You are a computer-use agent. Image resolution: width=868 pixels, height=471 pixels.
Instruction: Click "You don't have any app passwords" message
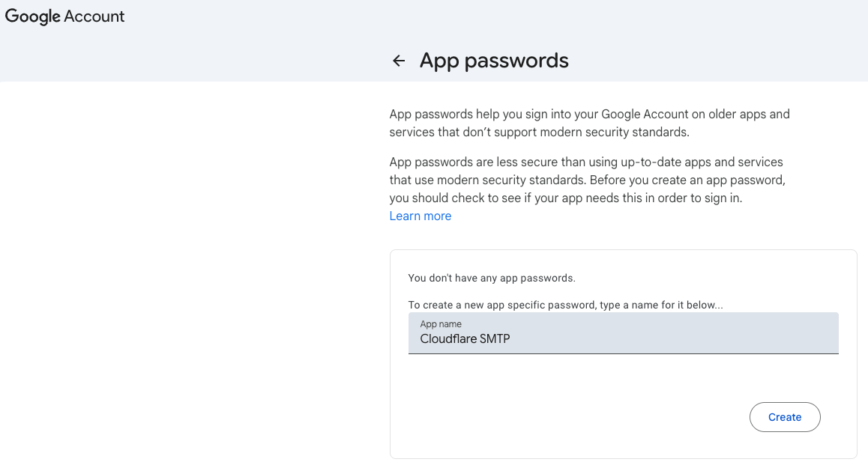492,278
